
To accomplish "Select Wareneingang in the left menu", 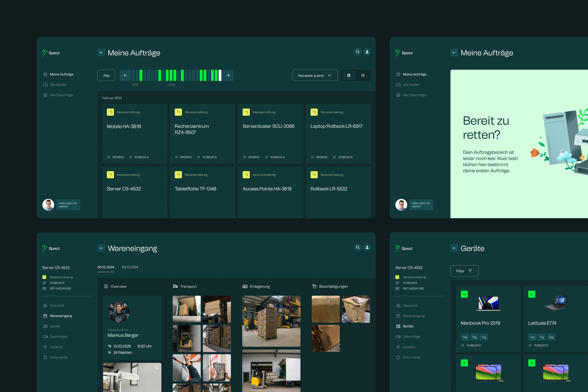I will 61,316.
